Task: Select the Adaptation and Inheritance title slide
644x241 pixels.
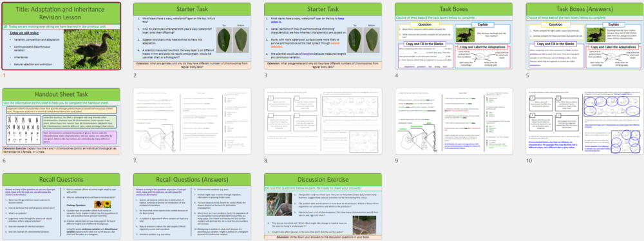Action: (x=61, y=36)
